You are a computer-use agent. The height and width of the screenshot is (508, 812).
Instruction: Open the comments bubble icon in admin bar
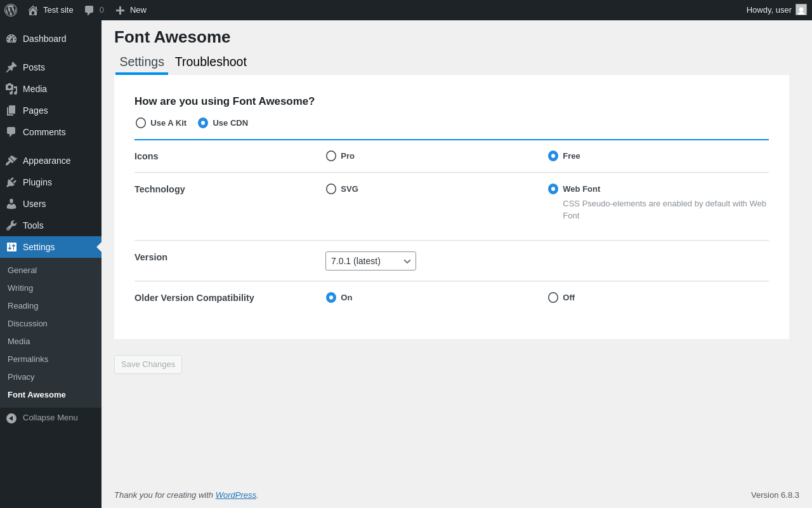(89, 10)
